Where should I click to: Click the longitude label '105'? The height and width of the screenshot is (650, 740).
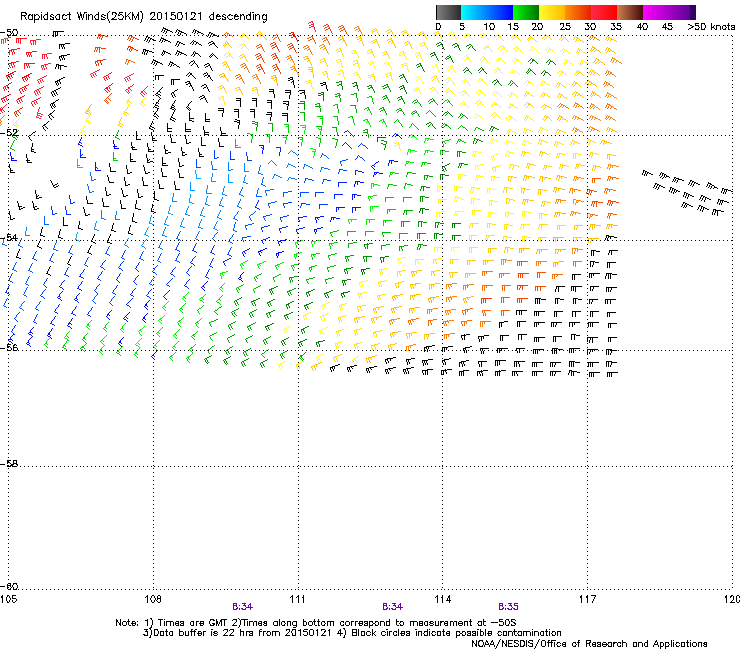pos(8,599)
